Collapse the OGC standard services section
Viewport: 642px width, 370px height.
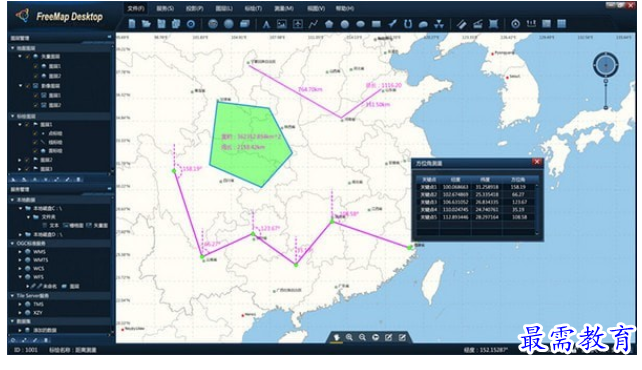coord(13,243)
